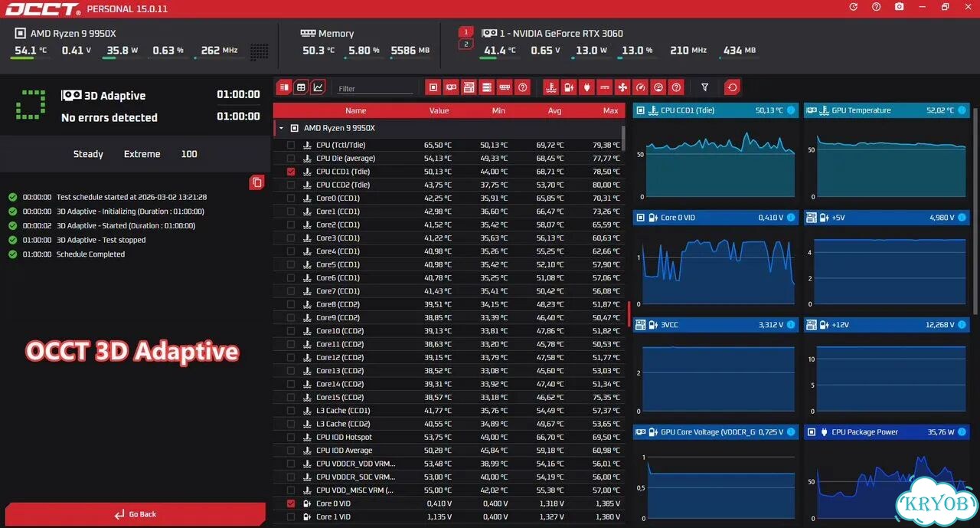Open the screenshot camera icon in title bar
The height and width of the screenshot is (528, 980).
coord(899,7)
